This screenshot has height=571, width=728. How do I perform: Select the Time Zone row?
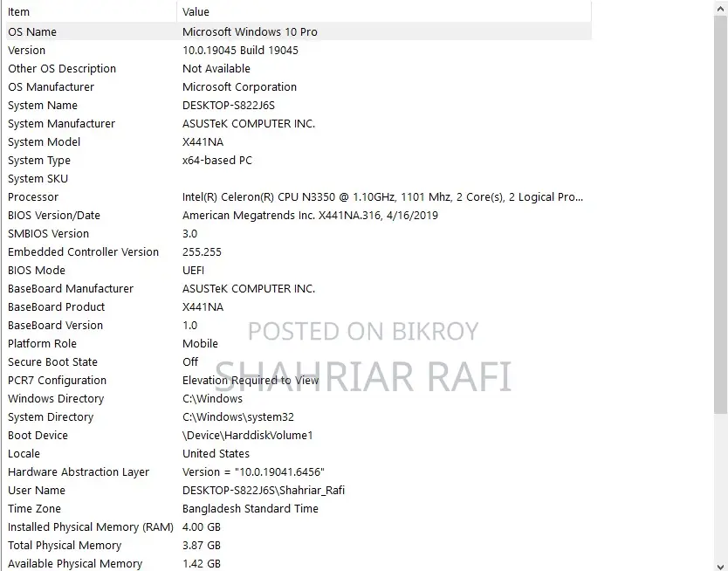[x=298, y=508]
